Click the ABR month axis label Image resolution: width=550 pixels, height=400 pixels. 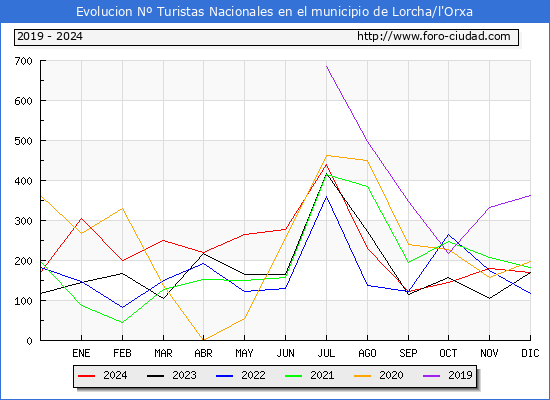point(203,353)
